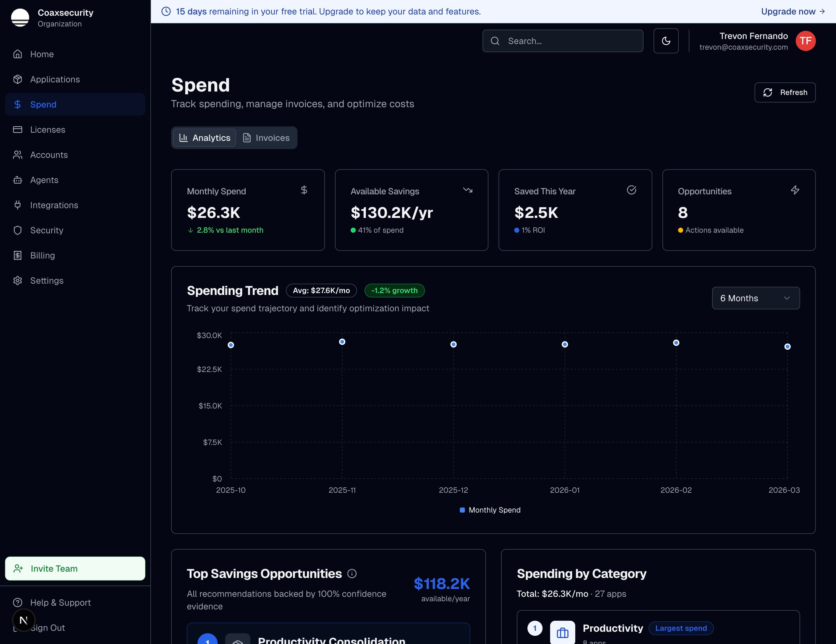Click the Coaxsecurity organization logo

[x=20, y=18]
